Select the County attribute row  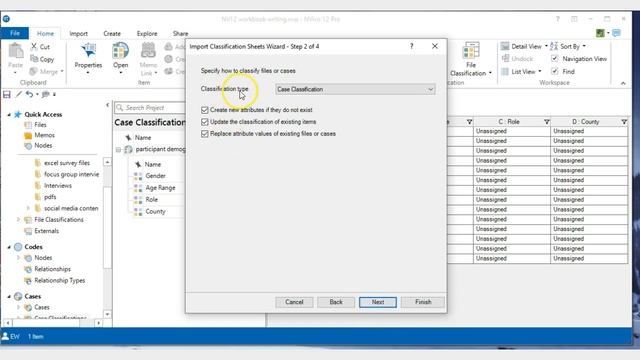[x=156, y=211]
